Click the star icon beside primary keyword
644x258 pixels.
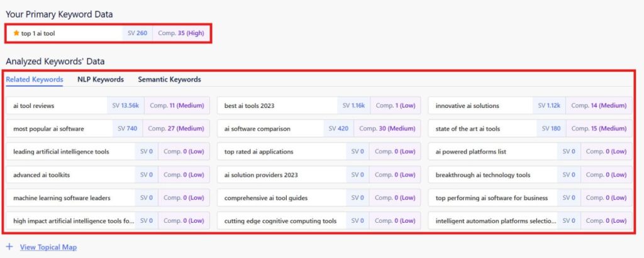[x=16, y=33]
